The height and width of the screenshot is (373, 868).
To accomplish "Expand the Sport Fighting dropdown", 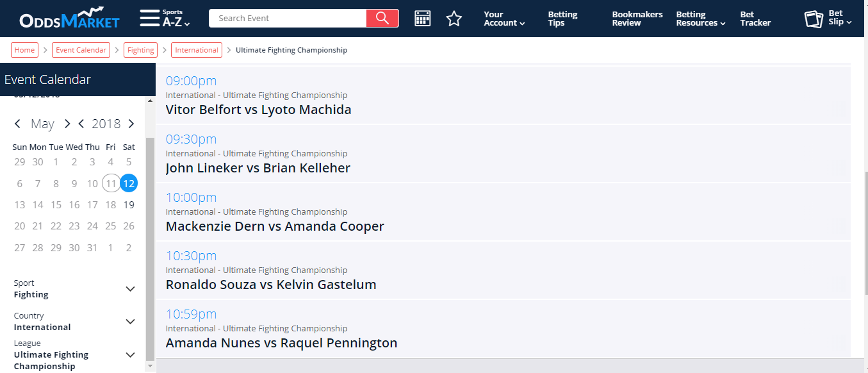I will [130, 289].
